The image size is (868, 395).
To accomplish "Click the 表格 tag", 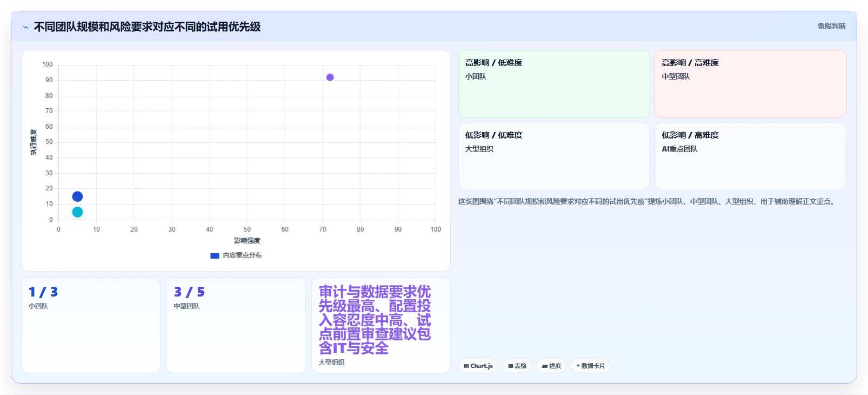I will pos(517,366).
